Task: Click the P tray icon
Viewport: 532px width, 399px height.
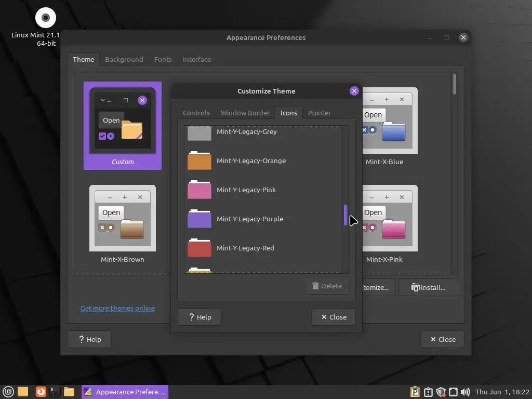Action: pos(415,392)
